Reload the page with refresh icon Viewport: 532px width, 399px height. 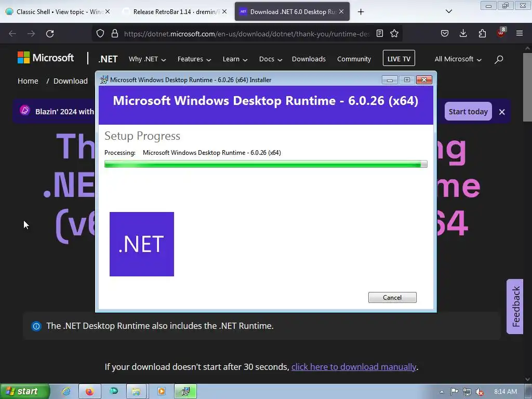point(50,34)
